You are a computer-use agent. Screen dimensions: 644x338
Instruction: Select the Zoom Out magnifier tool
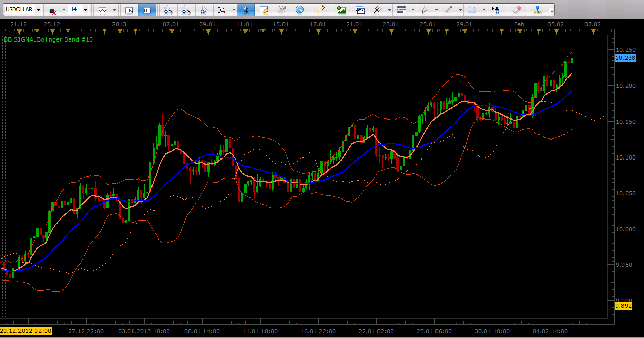point(185,9)
